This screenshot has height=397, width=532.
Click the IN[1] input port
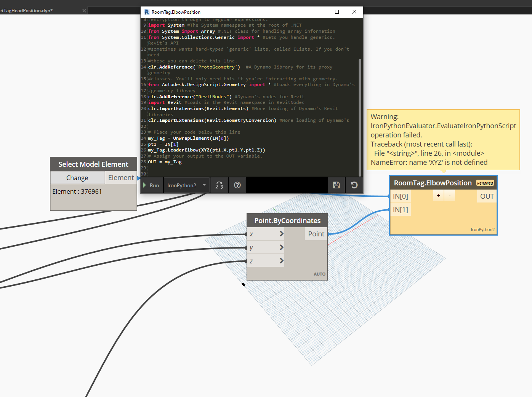[x=400, y=210]
